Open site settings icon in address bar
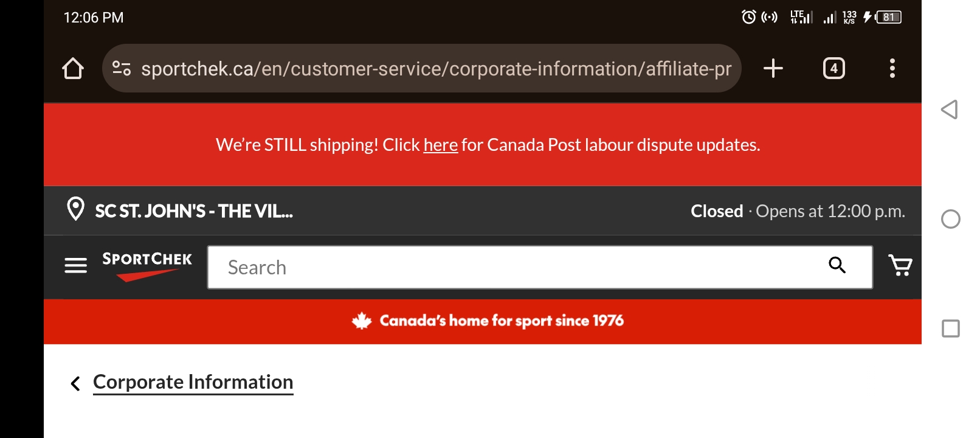 tap(122, 68)
